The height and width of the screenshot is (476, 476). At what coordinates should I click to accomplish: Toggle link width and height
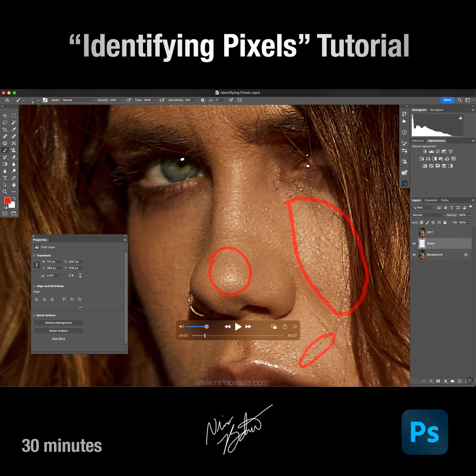[37, 265]
